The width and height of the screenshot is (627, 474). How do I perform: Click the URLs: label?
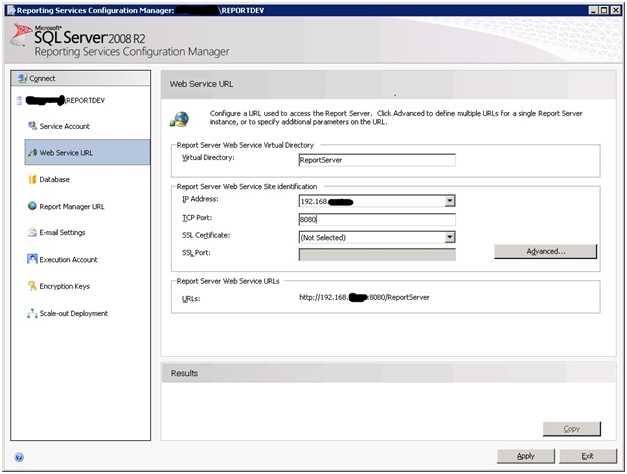pos(191,299)
